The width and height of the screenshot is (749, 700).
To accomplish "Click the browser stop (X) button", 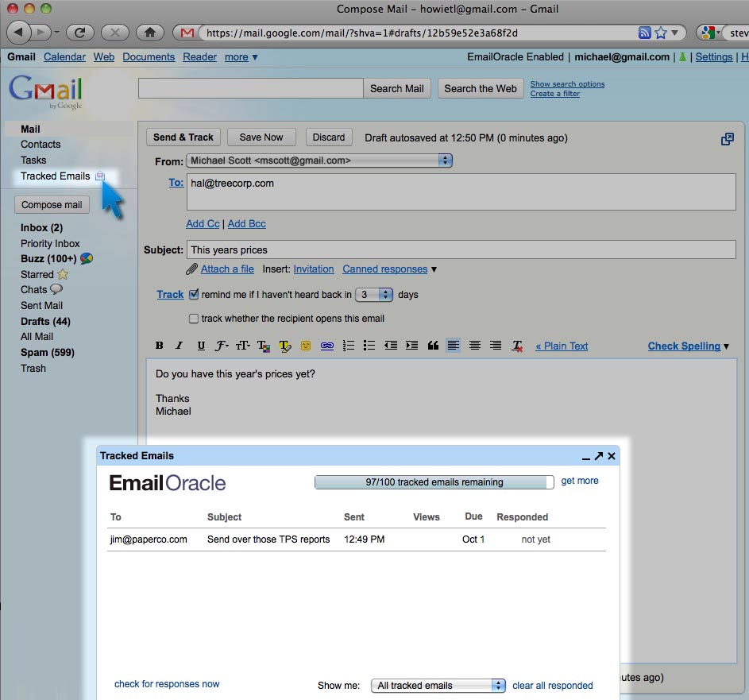I will [115, 33].
